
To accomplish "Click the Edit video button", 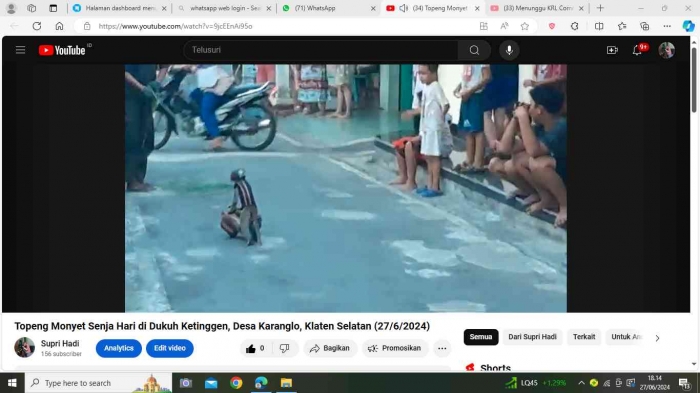I will (x=170, y=348).
